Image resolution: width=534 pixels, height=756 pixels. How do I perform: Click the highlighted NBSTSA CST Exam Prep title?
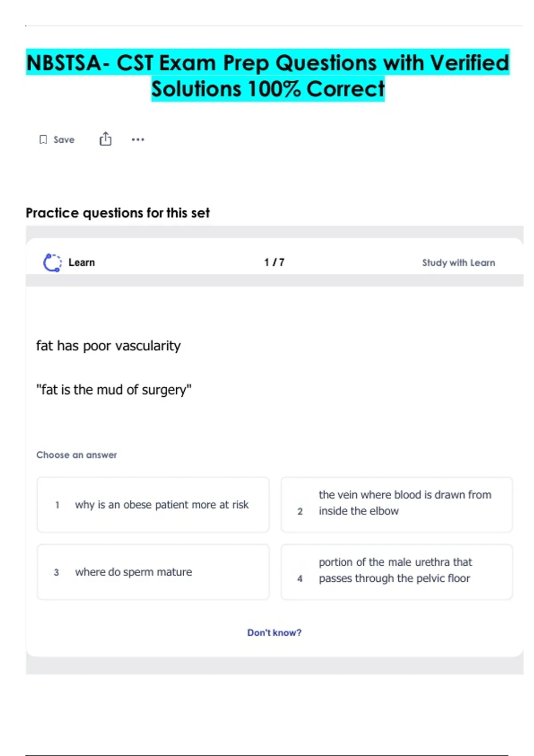[267, 76]
